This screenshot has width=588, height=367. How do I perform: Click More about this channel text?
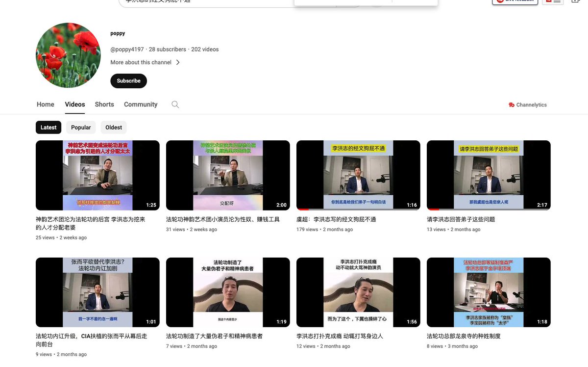(x=141, y=62)
